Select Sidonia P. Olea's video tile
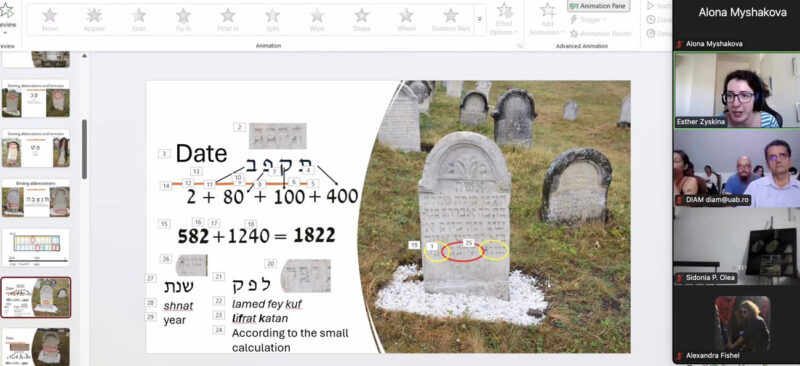800x366 pixels. click(x=737, y=246)
